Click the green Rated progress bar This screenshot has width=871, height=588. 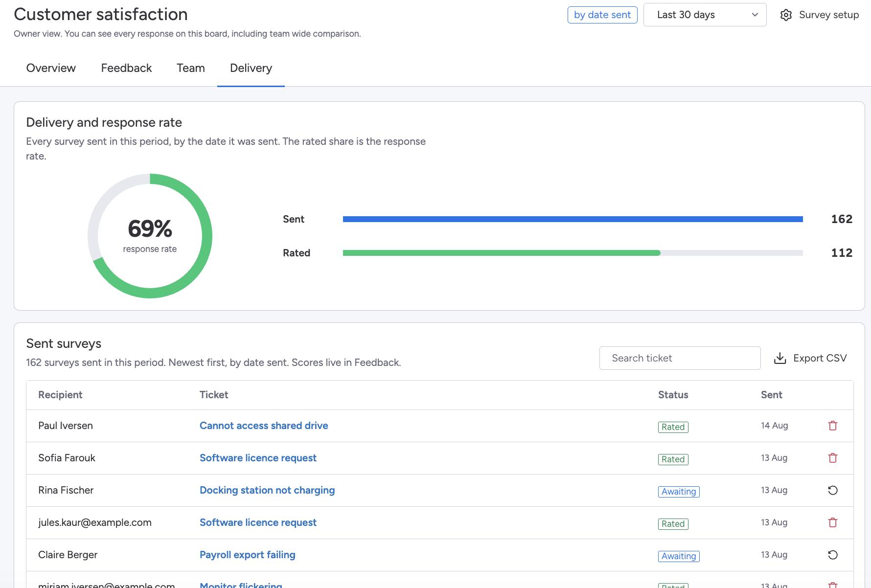click(502, 253)
